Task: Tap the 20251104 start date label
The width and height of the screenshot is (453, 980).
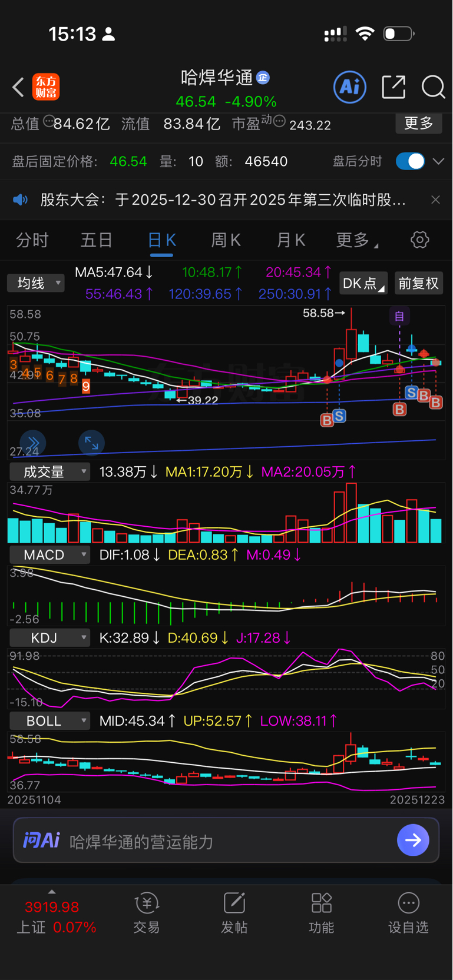Action: (34, 800)
